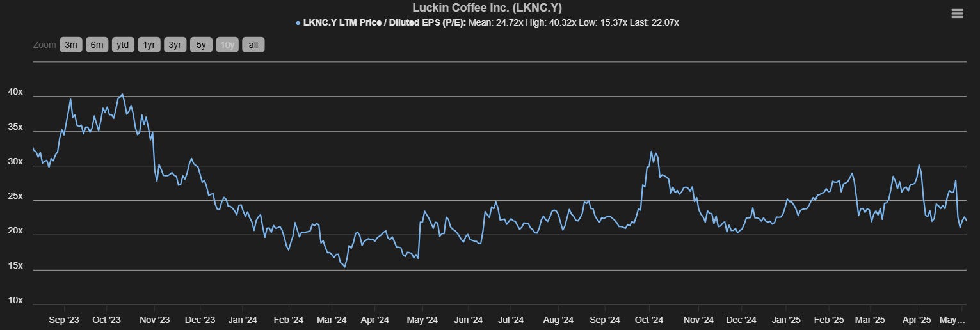Click the Sep '24 x-axis label
980x330 pixels.
[605, 320]
